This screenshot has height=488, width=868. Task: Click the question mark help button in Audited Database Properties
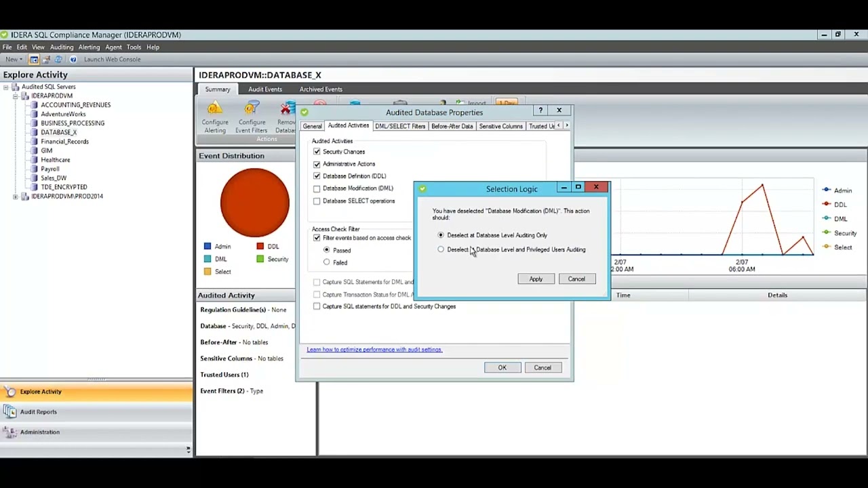(540, 110)
